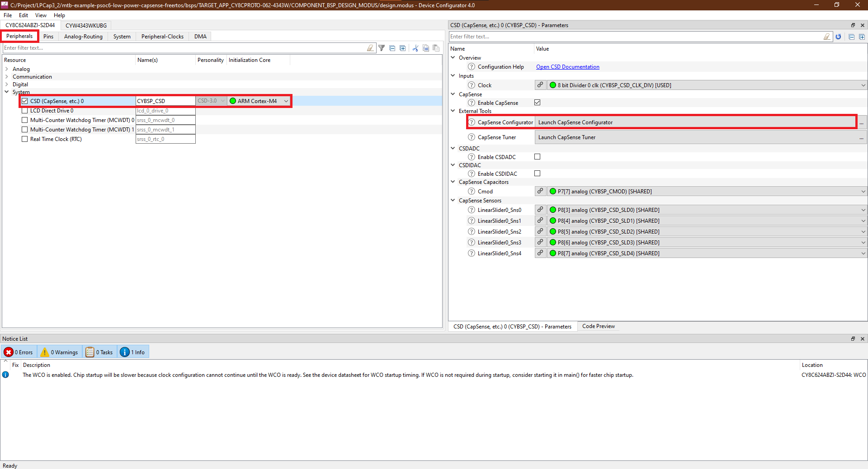Toggle the CSD (CapSense, etc.) 0 checkbox

point(25,101)
